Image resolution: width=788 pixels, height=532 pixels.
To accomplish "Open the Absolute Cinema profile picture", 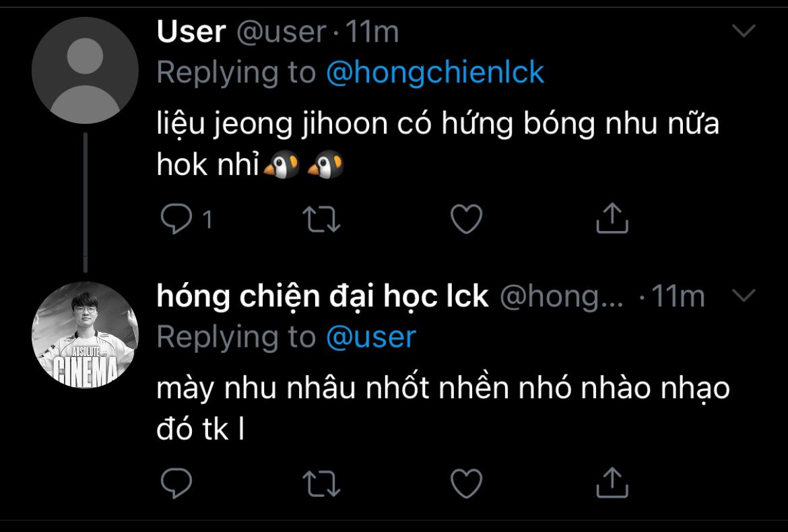I will pos(85,335).
